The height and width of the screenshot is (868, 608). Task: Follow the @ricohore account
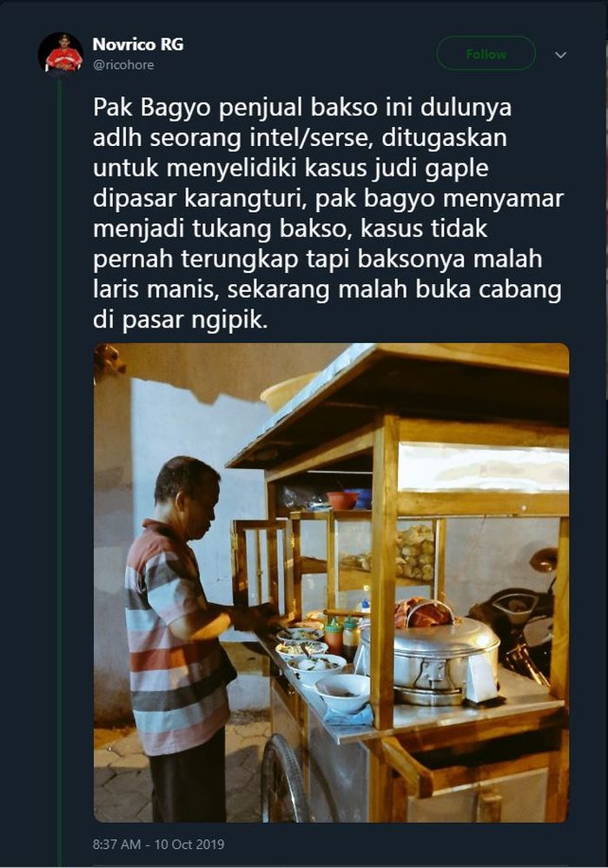(x=486, y=54)
